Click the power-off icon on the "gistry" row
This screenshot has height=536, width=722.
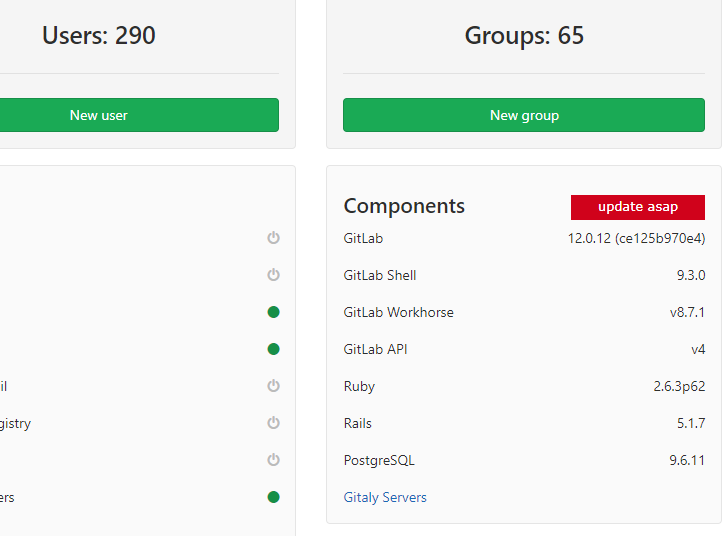(x=273, y=423)
